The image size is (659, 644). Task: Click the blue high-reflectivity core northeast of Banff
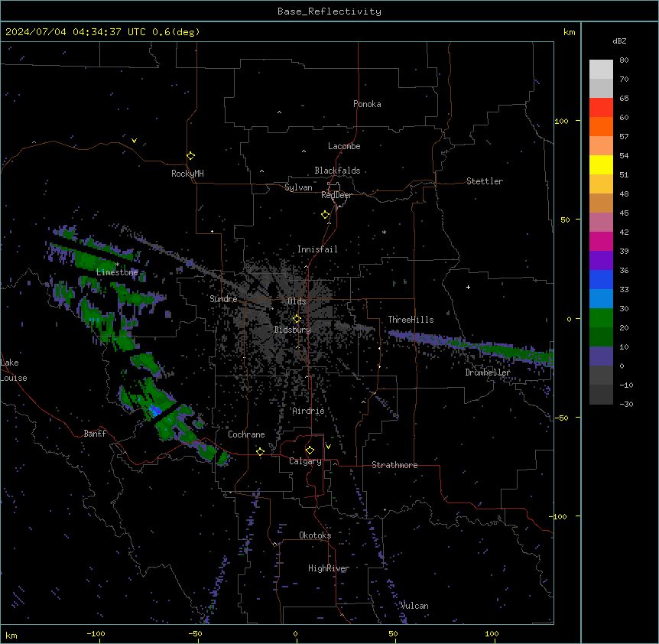coord(156,410)
